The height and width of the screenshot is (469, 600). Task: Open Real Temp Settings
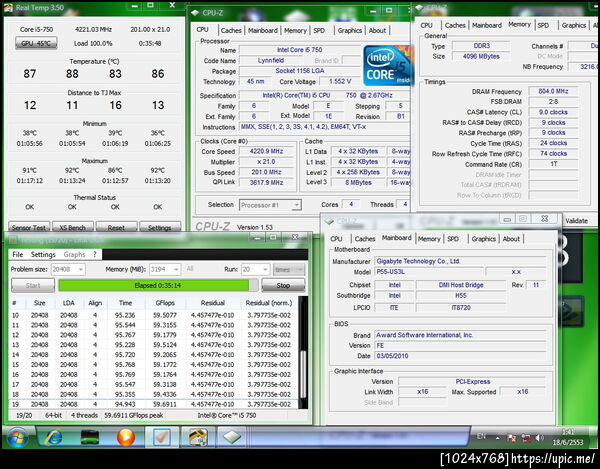[160, 227]
